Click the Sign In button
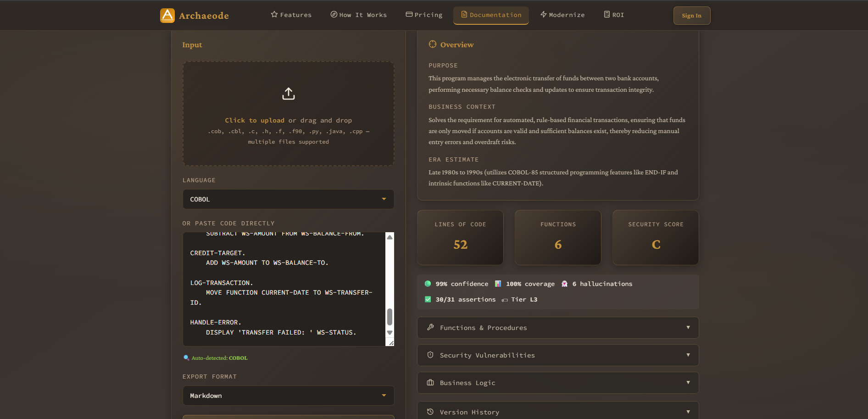Screen dimensions: 868x419 691,16
